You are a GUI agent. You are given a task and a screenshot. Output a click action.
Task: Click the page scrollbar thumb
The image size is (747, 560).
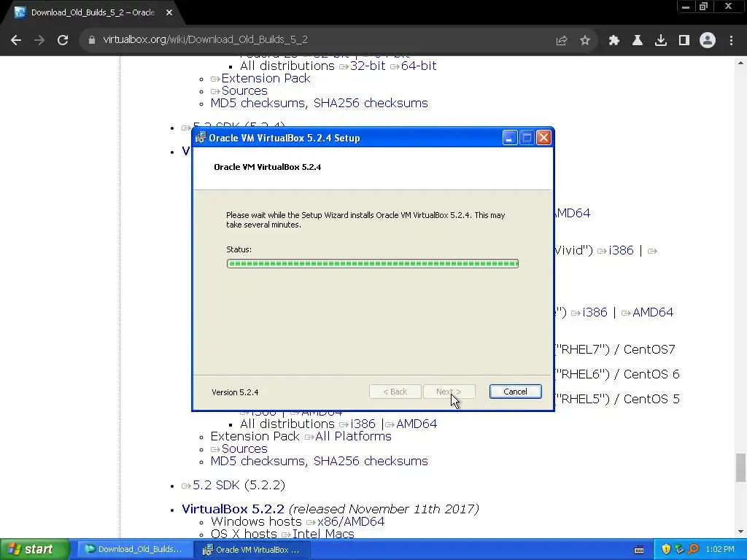pos(740,467)
